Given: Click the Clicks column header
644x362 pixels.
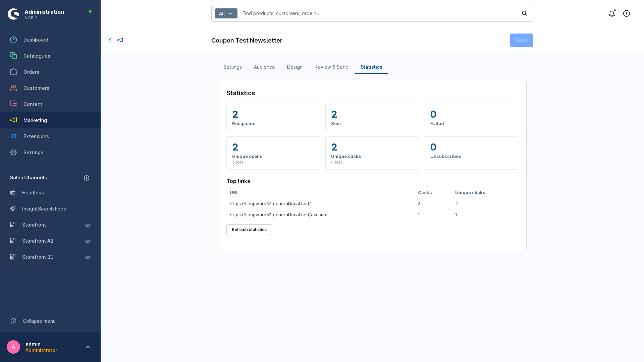Looking at the screenshot, I should click(425, 193).
